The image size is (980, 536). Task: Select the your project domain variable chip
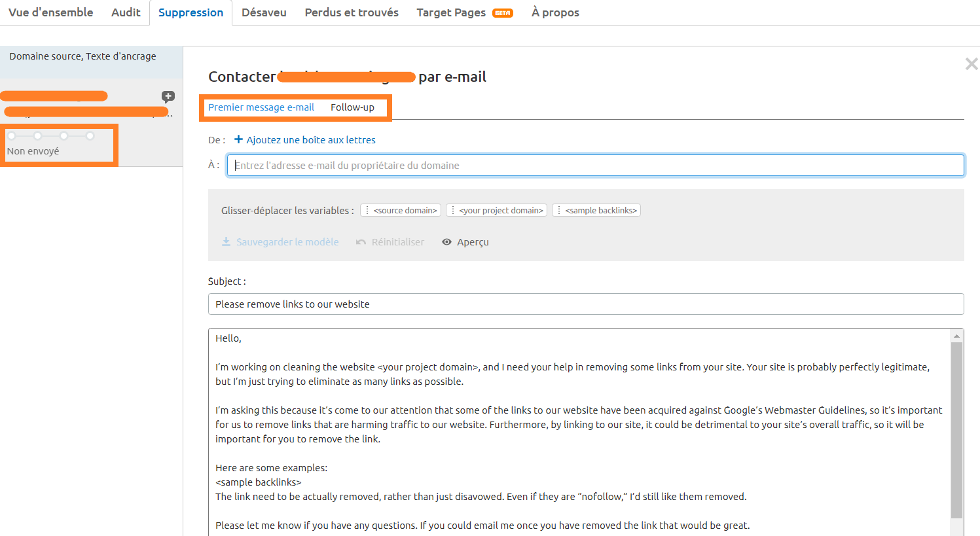pos(496,210)
